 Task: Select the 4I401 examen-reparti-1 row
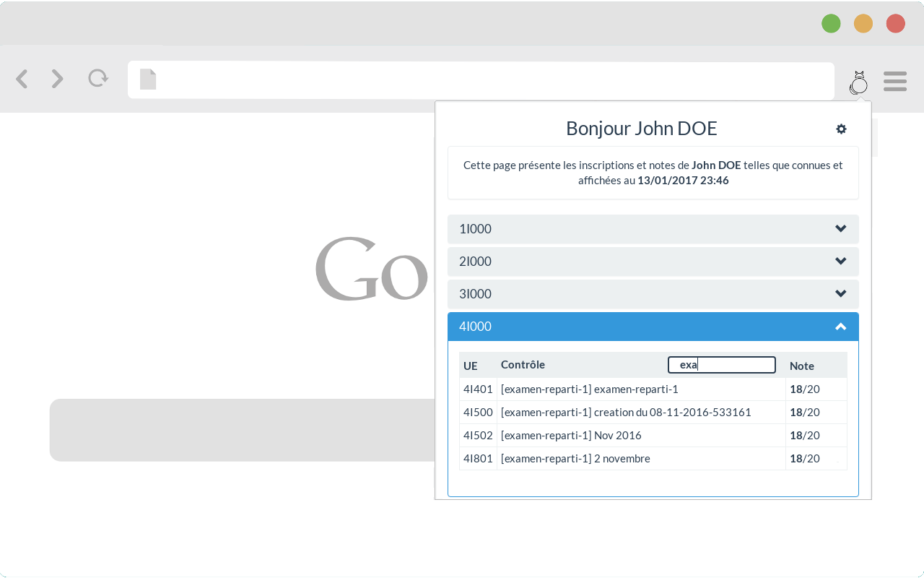[653, 389]
